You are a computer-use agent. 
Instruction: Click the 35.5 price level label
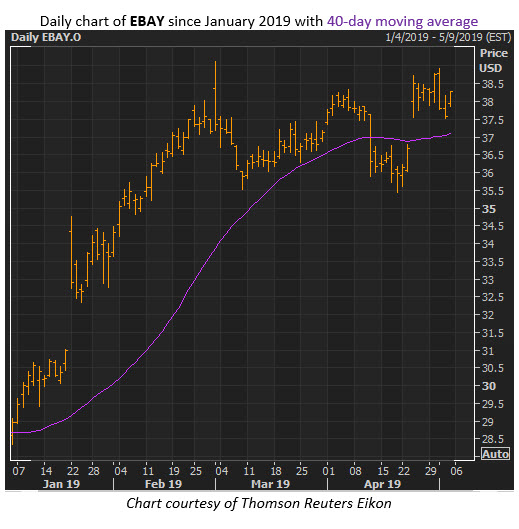point(492,191)
